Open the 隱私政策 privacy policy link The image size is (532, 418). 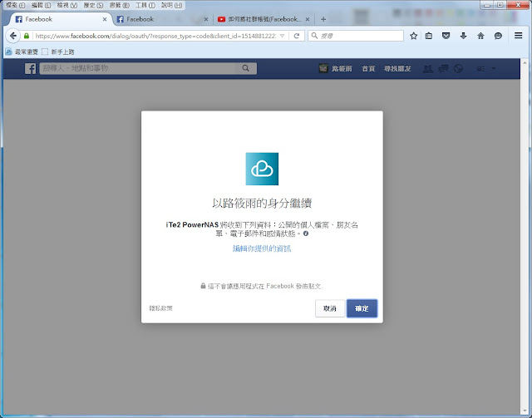click(x=160, y=308)
